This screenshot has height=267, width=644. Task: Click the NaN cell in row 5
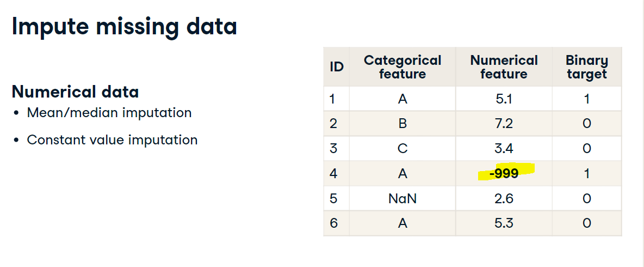402,199
